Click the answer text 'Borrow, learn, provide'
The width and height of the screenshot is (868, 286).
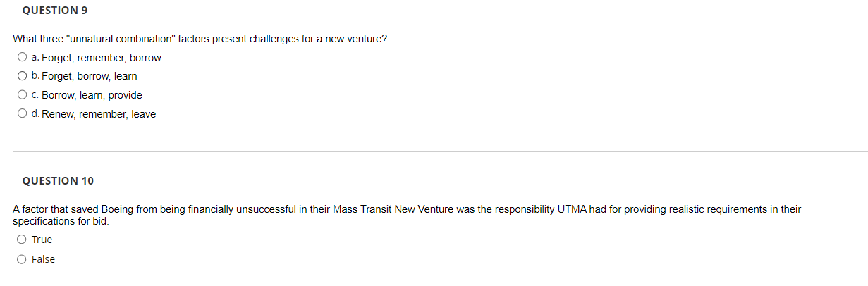92,95
